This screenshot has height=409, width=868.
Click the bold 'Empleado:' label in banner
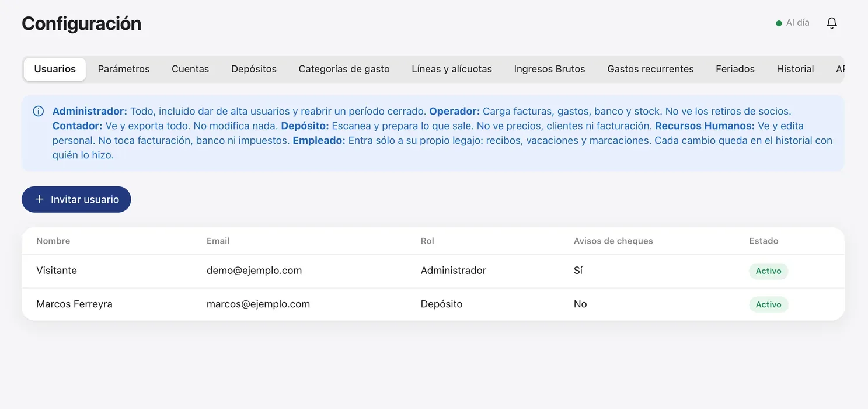[319, 140]
